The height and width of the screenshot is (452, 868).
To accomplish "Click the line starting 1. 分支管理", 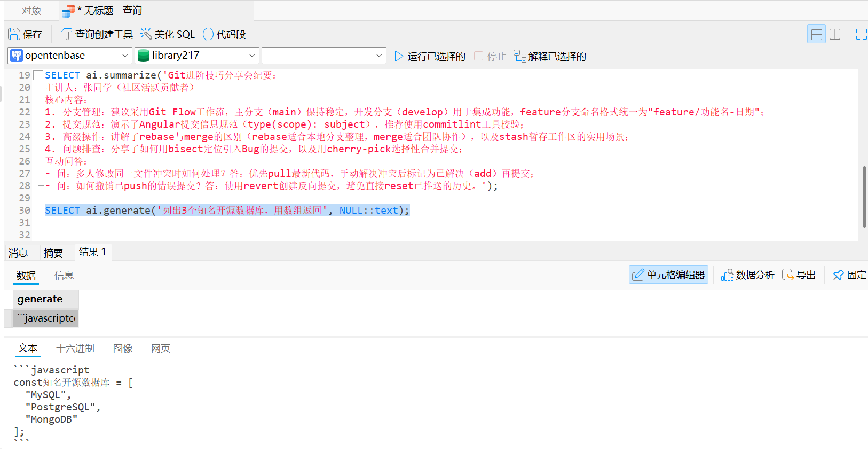I will coord(405,112).
